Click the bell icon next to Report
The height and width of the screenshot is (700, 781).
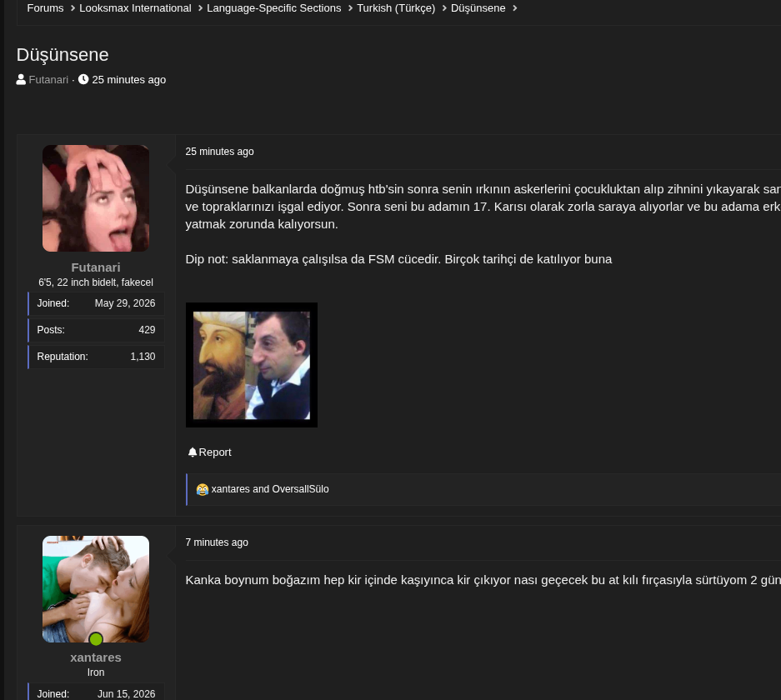pos(193,452)
